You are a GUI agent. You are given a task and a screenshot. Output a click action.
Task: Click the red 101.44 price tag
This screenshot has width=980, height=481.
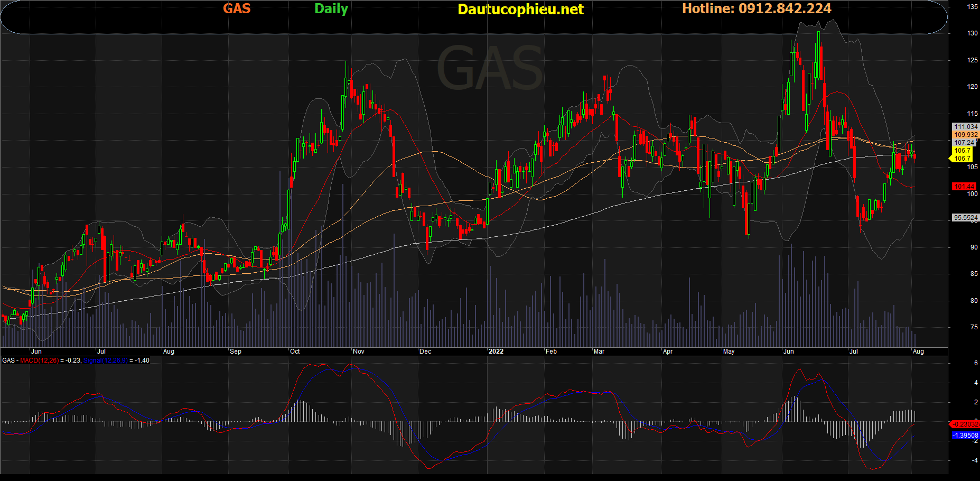[x=964, y=187]
